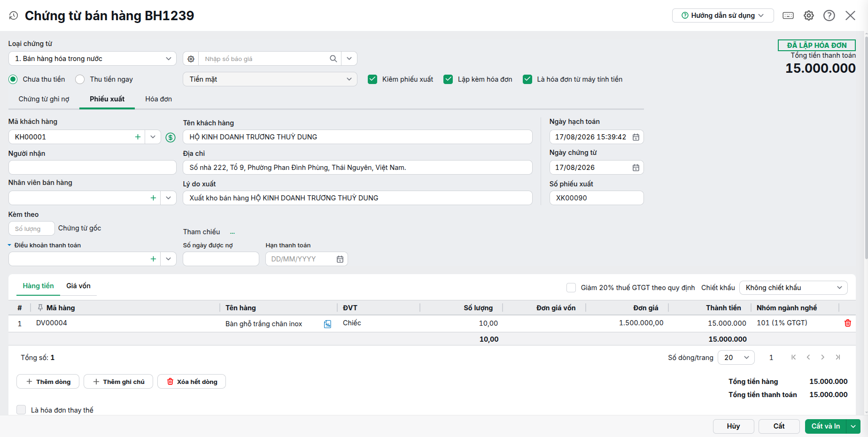Click the Số ngày được nợ input field
This screenshot has width=868, height=437.
pyautogui.click(x=221, y=259)
